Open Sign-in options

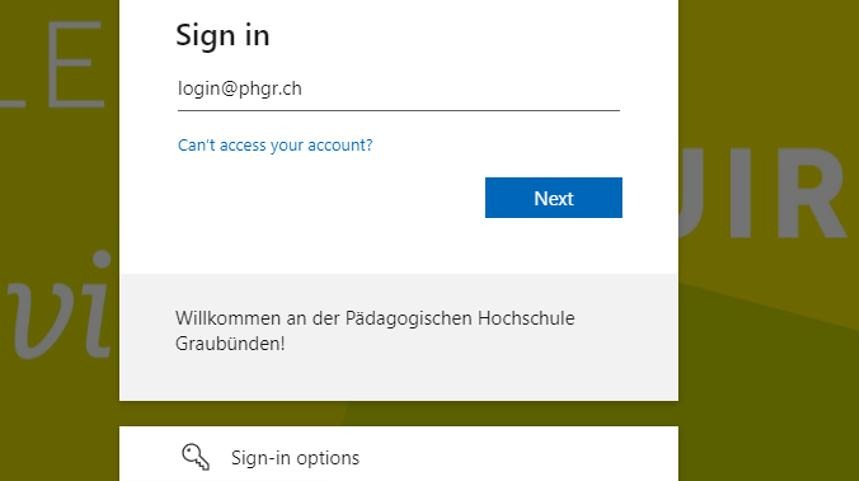coord(295,458)
